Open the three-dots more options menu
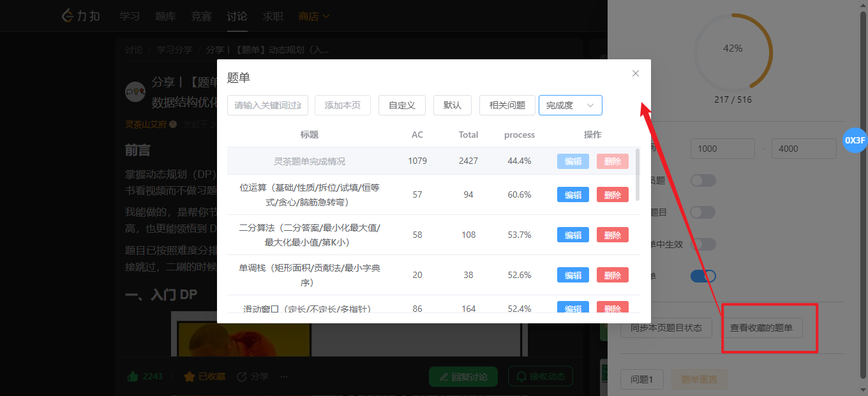This screenshot has width=868, height=396. coord(284,376)
